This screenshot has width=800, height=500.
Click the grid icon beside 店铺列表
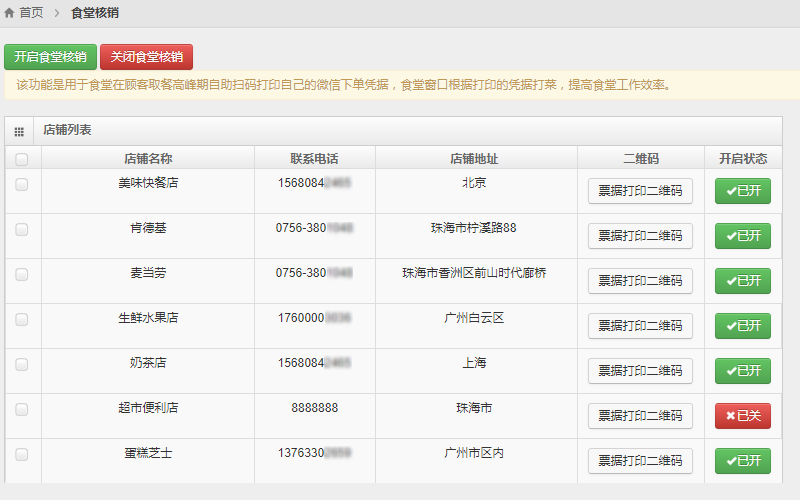pos(19,132)
